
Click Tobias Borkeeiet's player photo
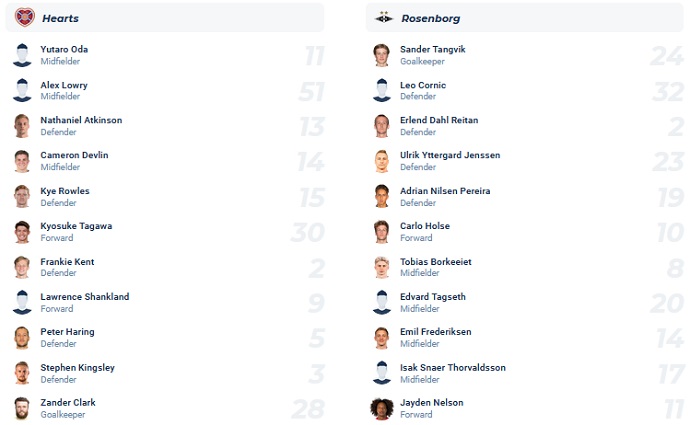pyautogui.click(x=381, y=267)
